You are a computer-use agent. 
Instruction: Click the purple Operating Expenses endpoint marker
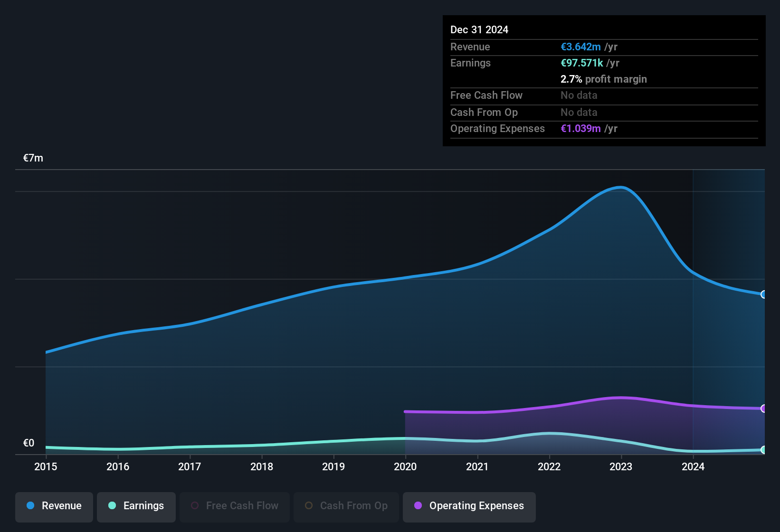pyautogui.click(x=764, y=408)
